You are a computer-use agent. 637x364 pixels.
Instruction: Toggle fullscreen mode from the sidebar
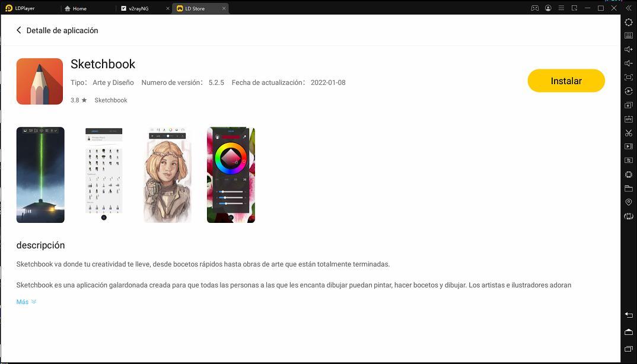click(629, 77)
